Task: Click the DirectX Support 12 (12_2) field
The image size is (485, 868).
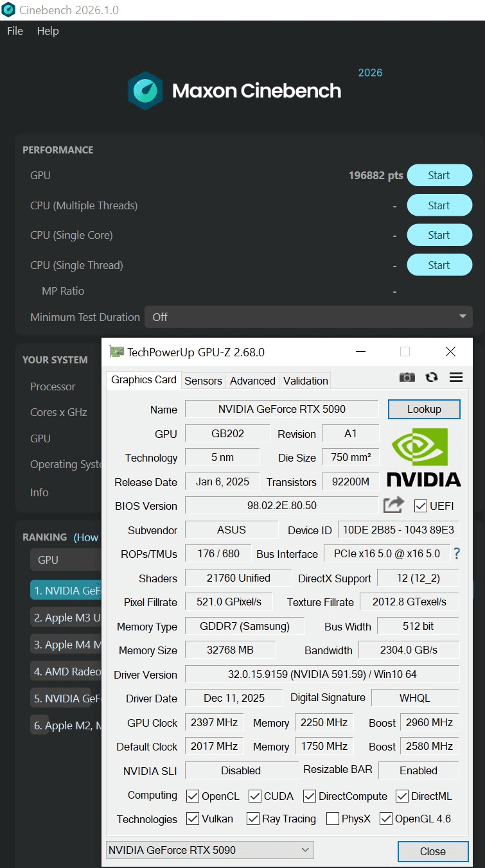Action: tap(418, 578)
